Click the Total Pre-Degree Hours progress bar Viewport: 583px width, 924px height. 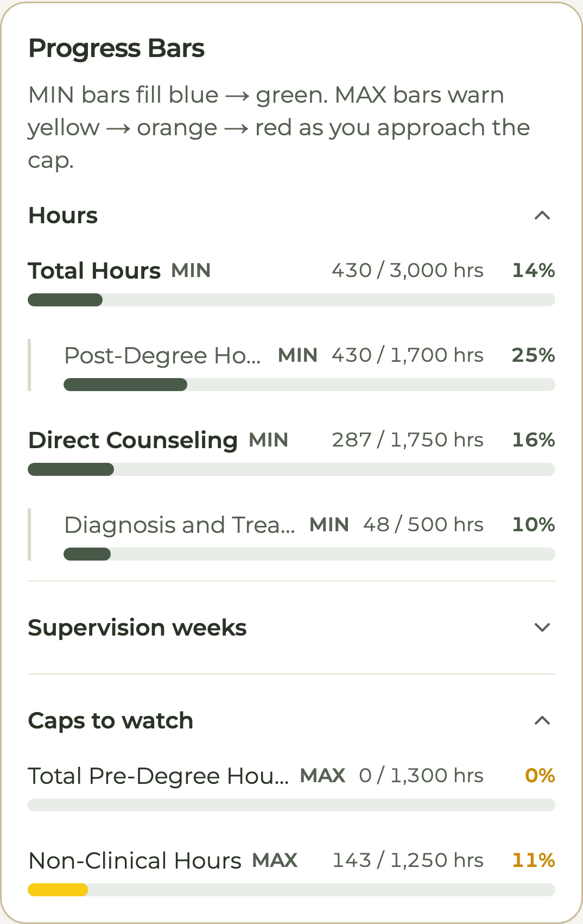pyautogui.click(x=291, y=805)
